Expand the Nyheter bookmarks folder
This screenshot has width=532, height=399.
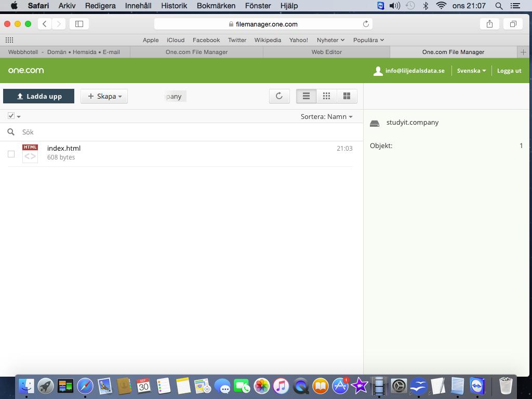[330, 40]
